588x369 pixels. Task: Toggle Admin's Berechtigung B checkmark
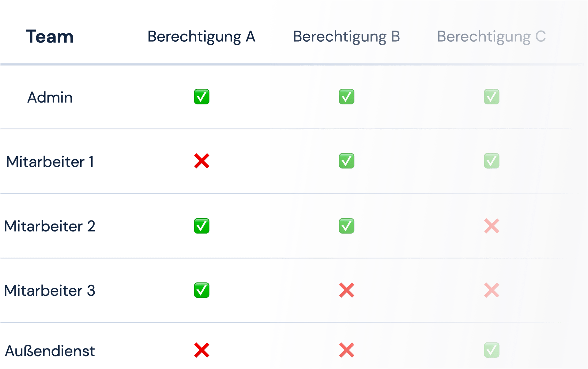[x=347, y=97]
